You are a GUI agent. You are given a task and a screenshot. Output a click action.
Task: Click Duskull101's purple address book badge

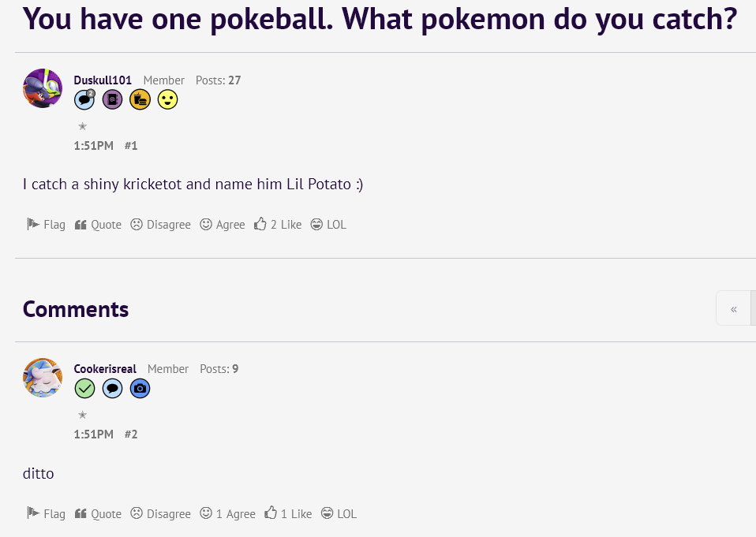click(112, 100)
